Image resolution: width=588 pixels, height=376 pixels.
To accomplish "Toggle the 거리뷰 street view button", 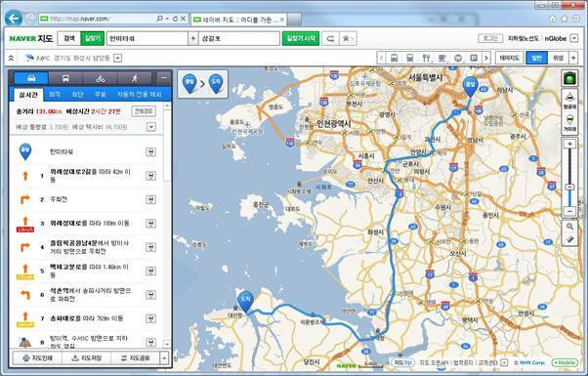I will (570, 123).
